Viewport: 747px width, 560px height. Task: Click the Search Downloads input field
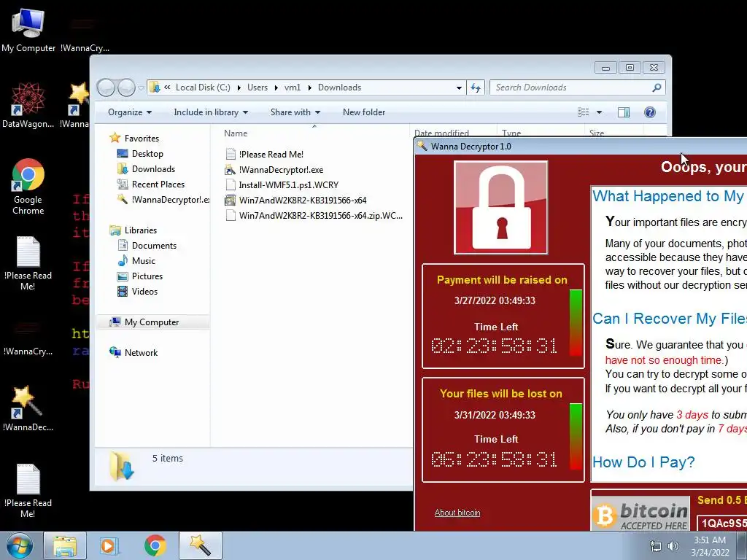point(572,87)
